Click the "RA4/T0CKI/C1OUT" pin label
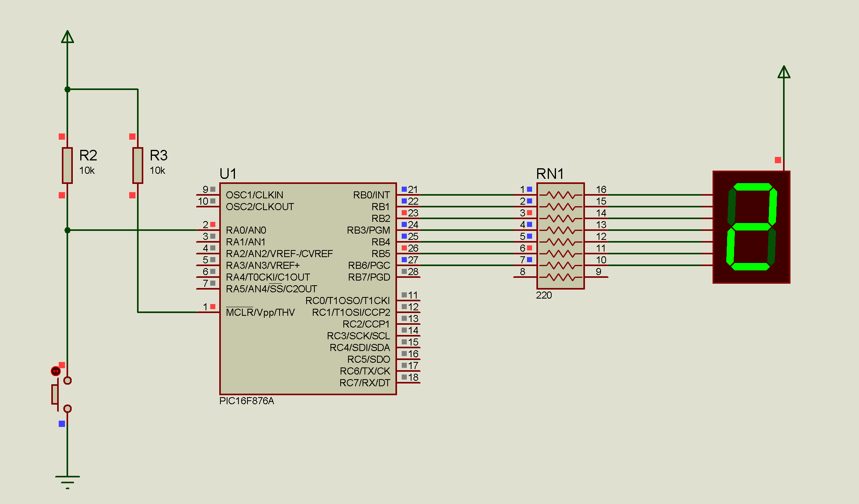The width and height of the screenshot is (859, 504). (268, 277)
